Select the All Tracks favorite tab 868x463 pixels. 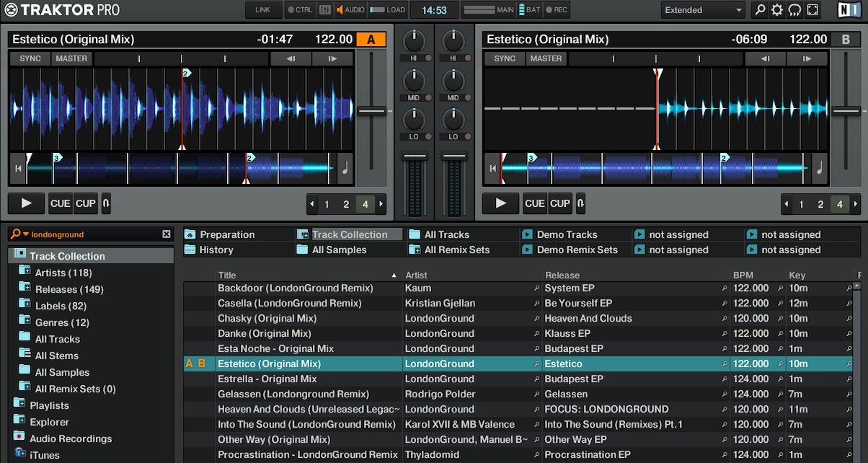pyautogui.click(x=446, y=234)
